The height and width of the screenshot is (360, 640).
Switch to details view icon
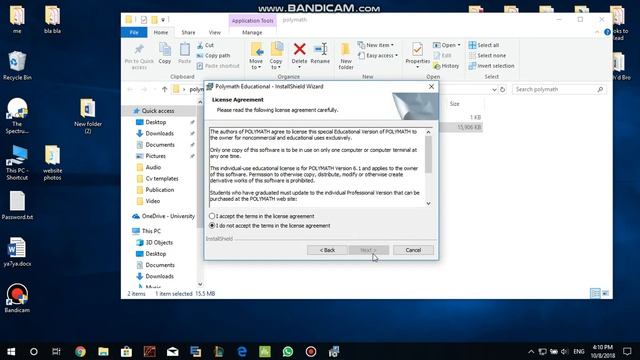point(596,293)
